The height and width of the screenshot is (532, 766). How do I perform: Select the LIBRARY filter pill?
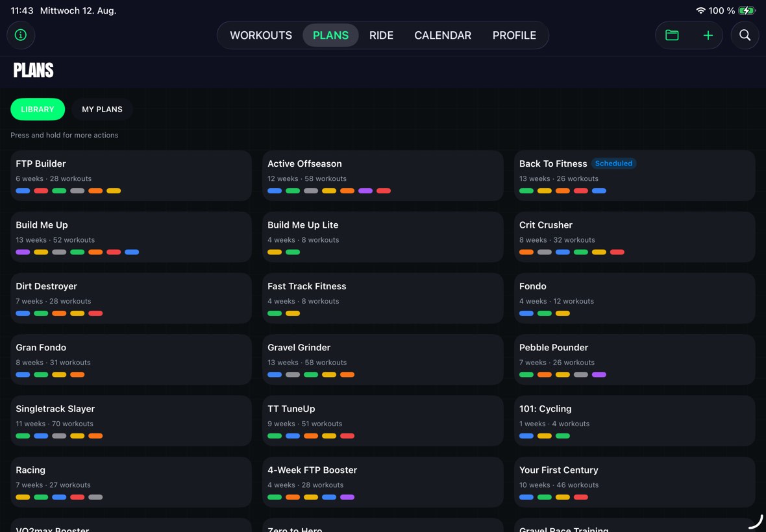click(x=38, y=110)
